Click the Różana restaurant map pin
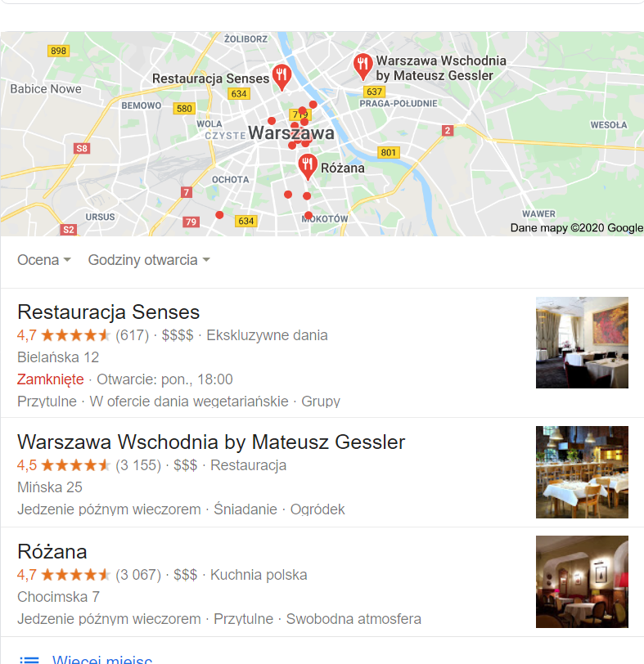644x664 pixels. [308, 167]
